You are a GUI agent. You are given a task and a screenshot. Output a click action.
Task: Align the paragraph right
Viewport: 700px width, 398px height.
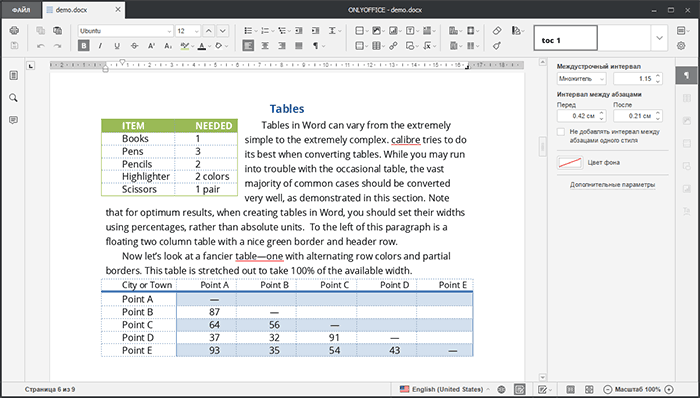click(x=282, y=46)
